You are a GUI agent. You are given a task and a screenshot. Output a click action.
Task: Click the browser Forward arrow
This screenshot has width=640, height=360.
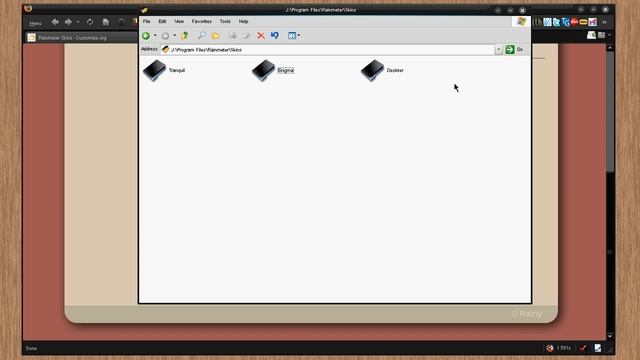[68, 22]
